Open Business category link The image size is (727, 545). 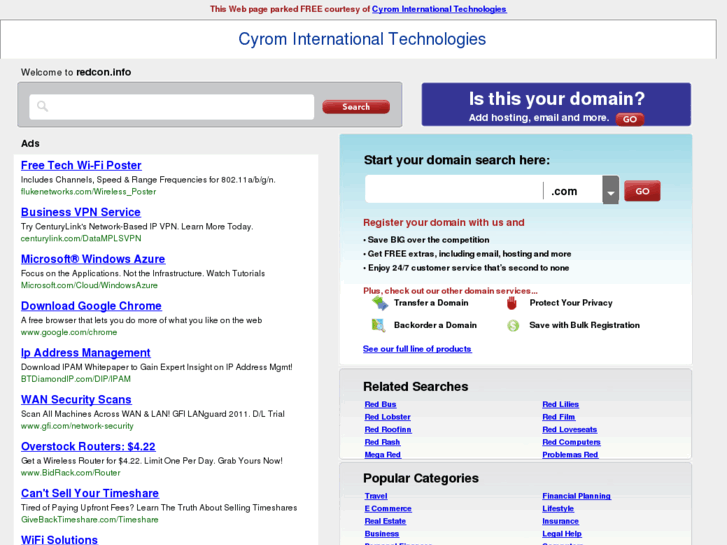pos(382,534)
